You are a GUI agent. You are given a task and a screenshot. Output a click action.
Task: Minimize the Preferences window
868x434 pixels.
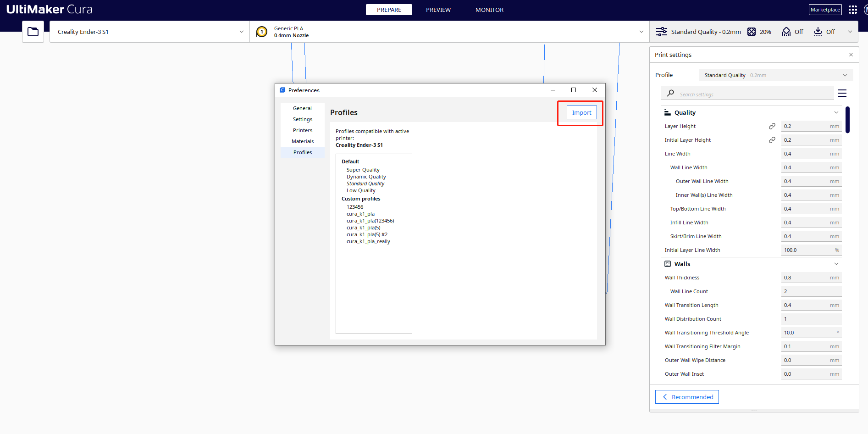tap(553, 90)
